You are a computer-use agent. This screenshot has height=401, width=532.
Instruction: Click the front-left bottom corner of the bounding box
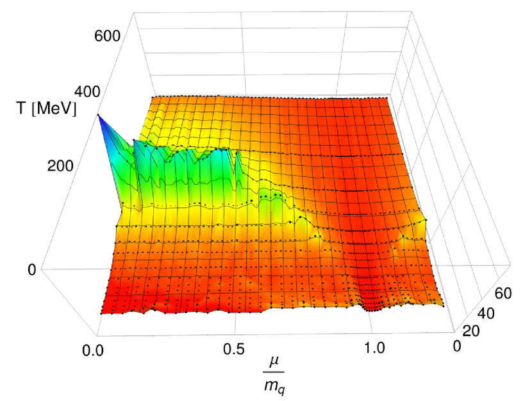[x=97, y=335]
